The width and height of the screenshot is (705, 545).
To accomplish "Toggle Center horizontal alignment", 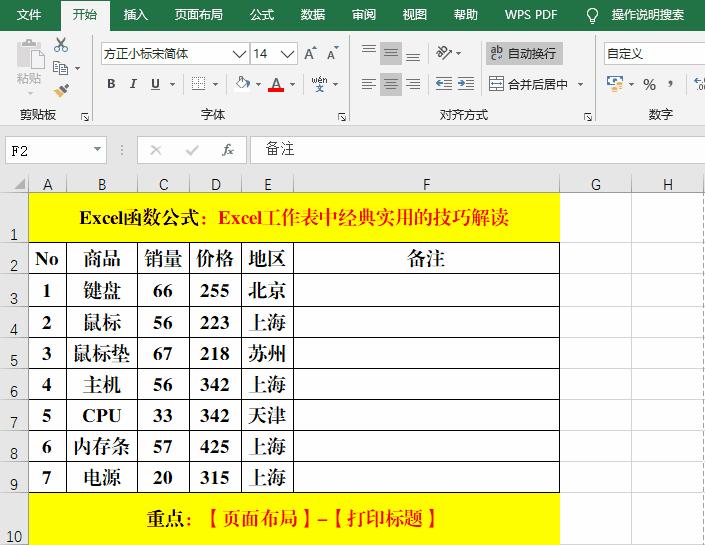I will (391, 84).
